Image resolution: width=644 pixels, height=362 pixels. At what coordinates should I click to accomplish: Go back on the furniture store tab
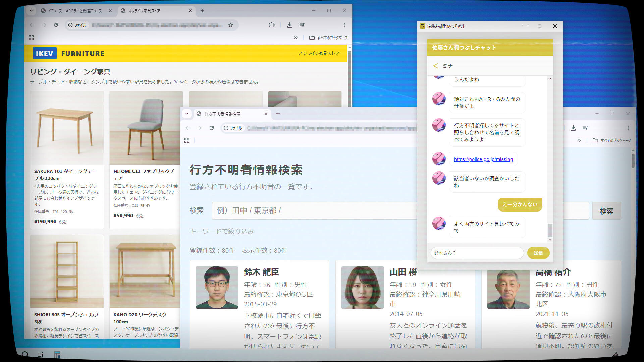click(x=32, y=25)
